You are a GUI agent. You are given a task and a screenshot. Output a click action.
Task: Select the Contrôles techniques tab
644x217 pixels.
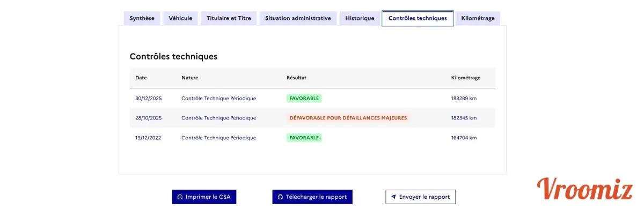pos(418,18)
